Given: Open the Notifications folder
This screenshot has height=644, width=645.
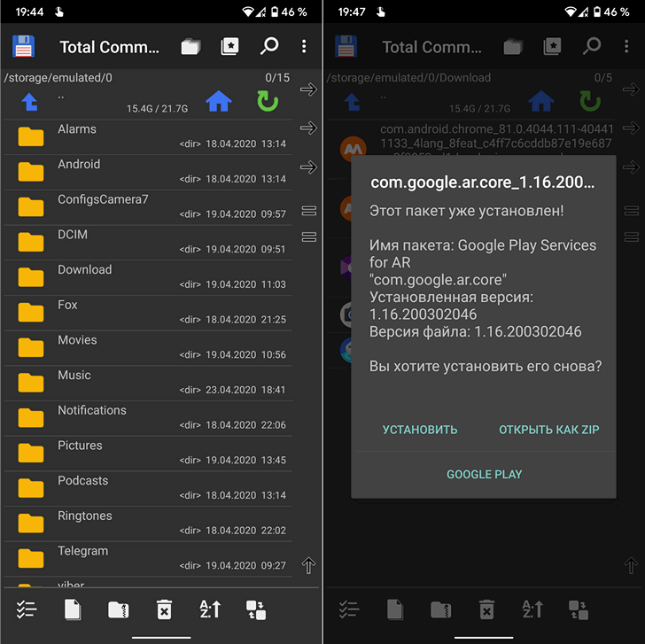Looking at the screenshot, I should point(148,418).
